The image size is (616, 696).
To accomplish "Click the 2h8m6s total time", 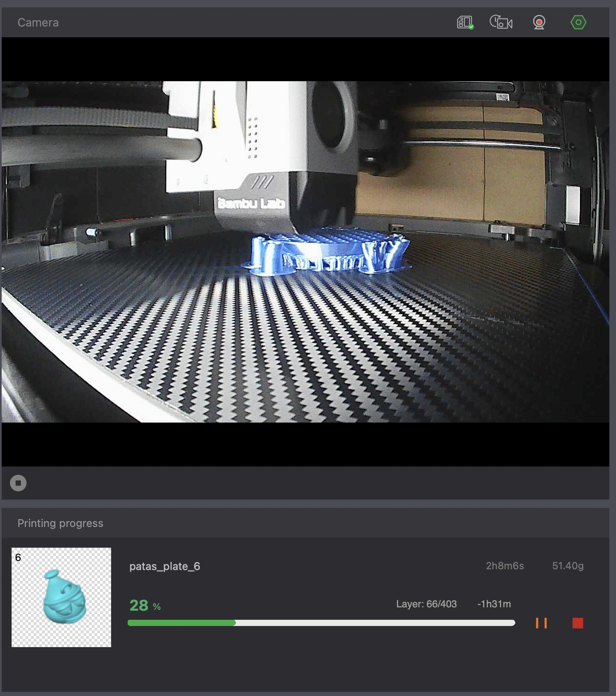I will pyautogui.click(x=505, y=566).
